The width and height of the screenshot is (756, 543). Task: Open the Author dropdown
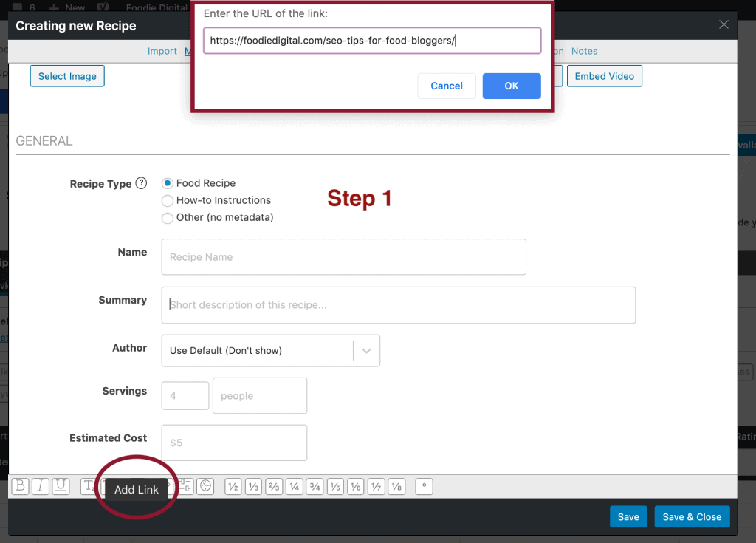click(270, 350)
